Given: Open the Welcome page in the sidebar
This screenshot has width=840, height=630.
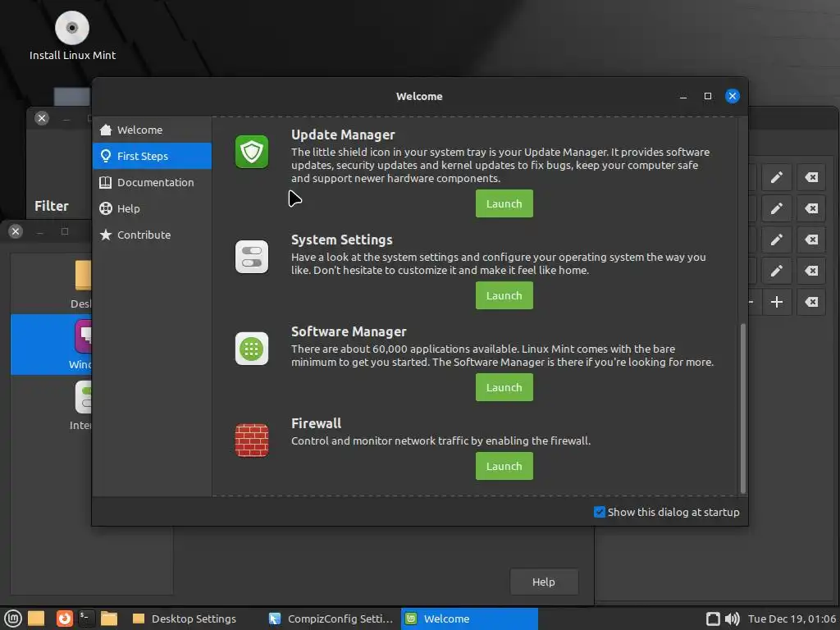Looking at the screenshot, I should [152, 130].
